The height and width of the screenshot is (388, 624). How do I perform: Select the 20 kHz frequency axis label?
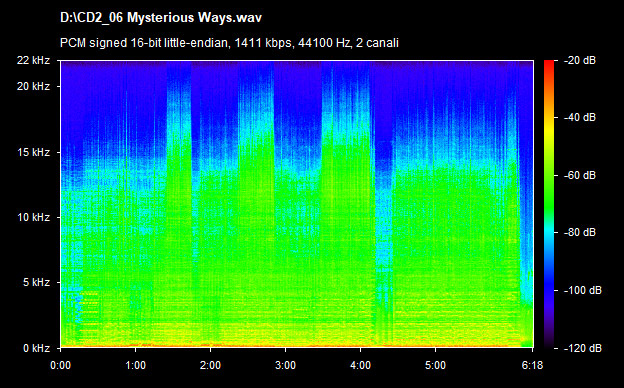33,86
